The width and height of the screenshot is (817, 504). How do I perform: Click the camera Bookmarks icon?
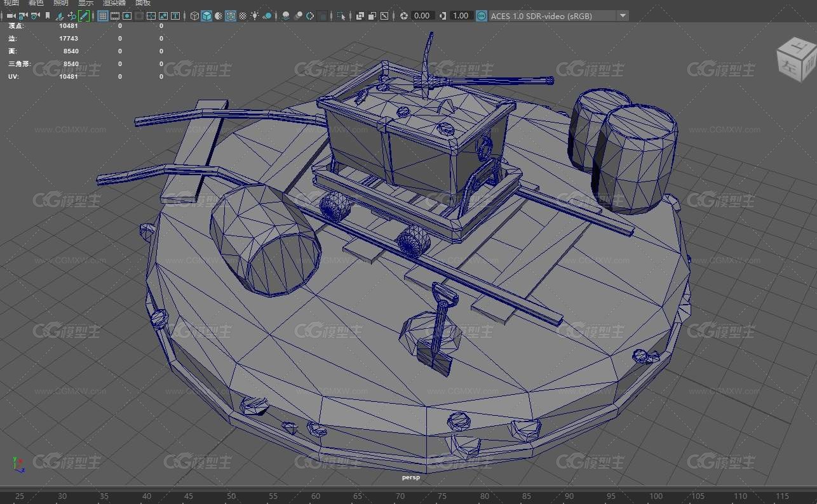coord(48,16)
